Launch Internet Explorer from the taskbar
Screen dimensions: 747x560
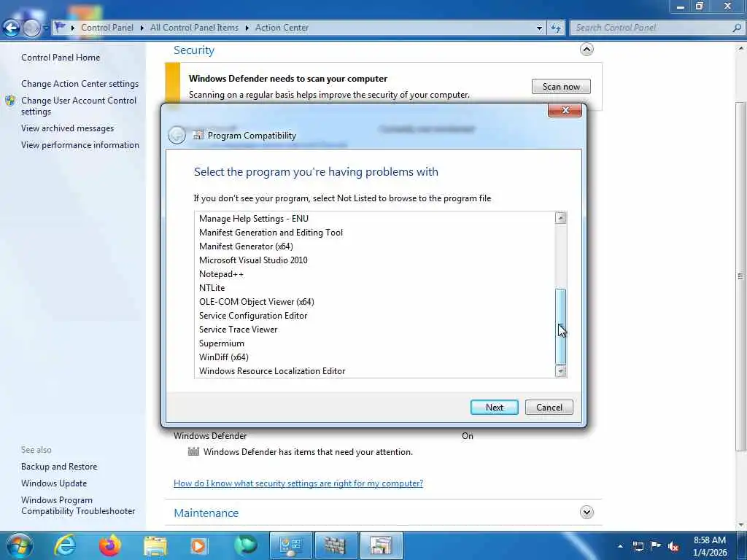point(65,545)
